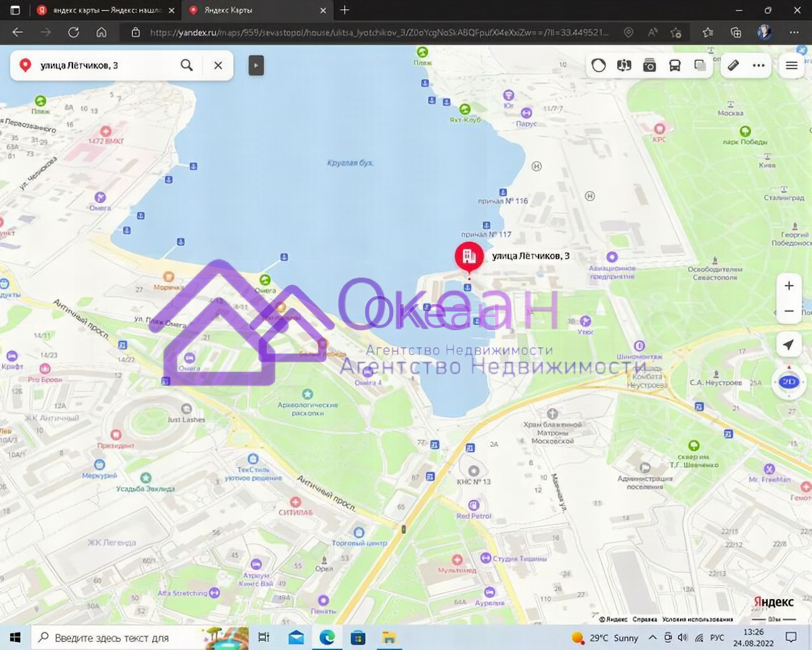812x650 pixels.
Task: Select the ruler measurement tool
Action: click(x=733, y=66)
